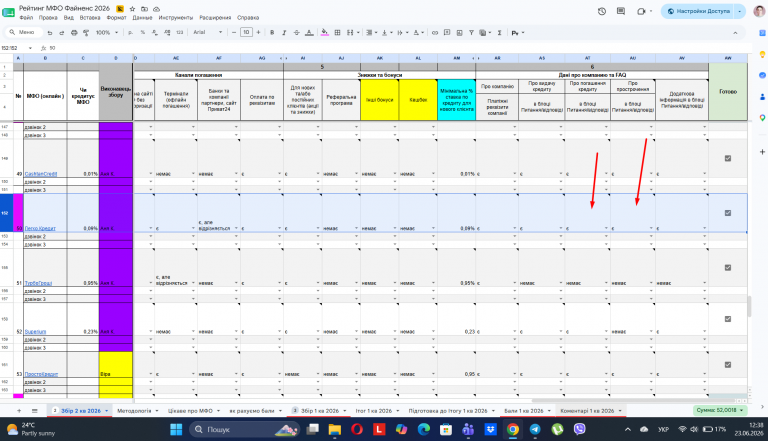The height and width of the screenshot is (441, 768).
Task: Click the font size field
Action: click(246, 32)
